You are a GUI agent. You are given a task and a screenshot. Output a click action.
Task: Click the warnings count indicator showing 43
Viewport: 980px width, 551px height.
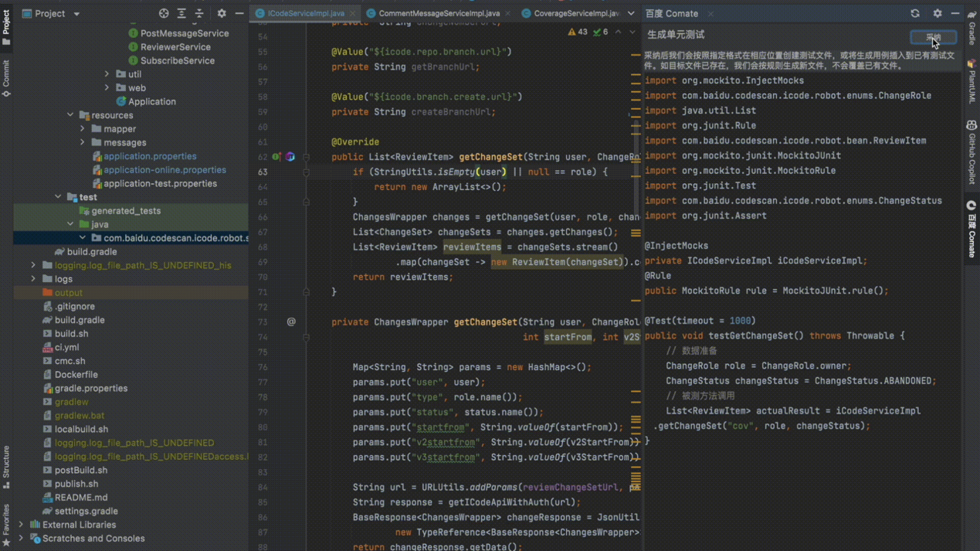pos(578,32)
